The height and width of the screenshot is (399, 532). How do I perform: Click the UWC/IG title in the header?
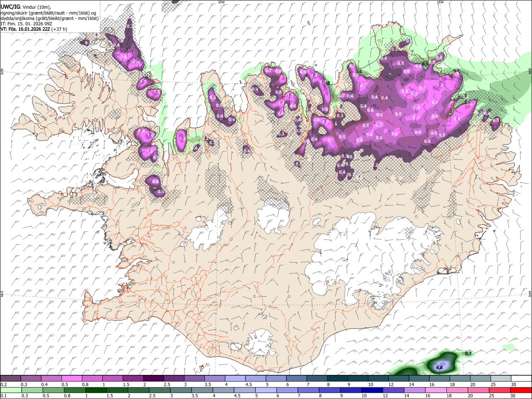(x=10, y=7)
